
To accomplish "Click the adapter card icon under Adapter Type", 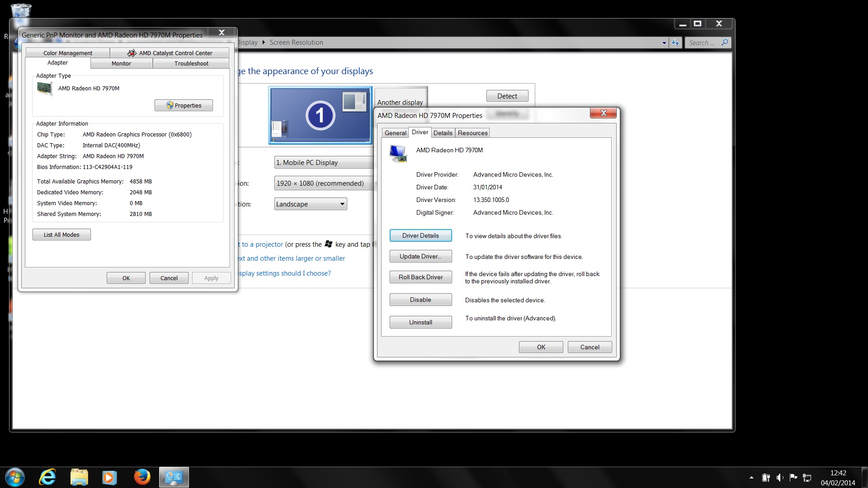I will coord(44,89).
